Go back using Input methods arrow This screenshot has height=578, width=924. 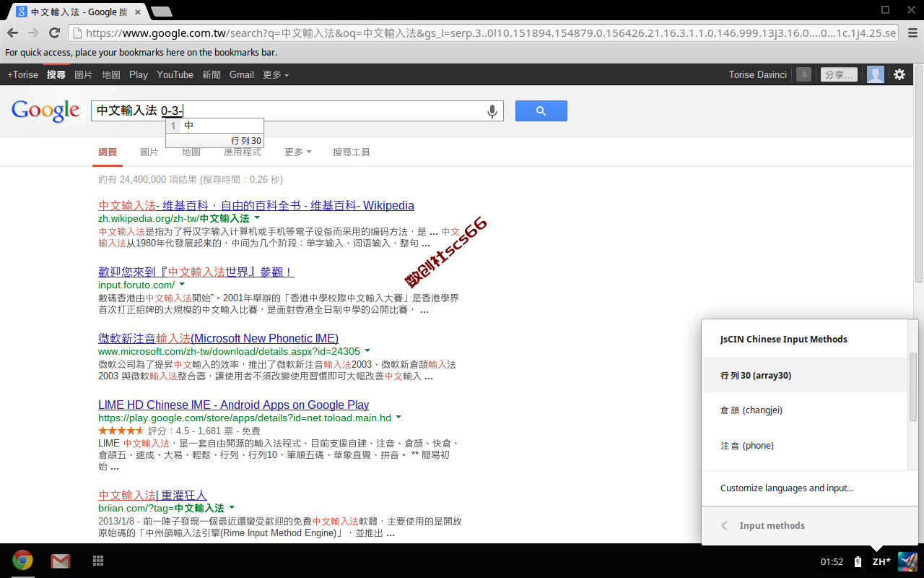(725, 525)
